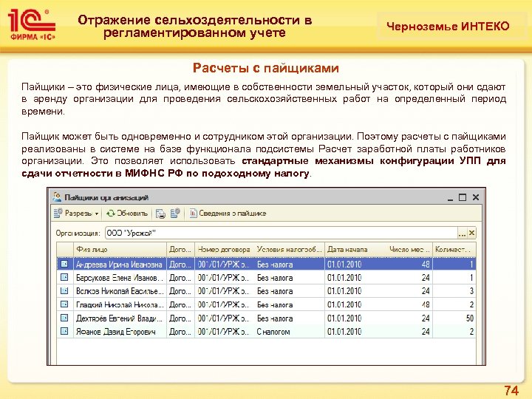Click months value 48 in Гладкий row
The width and height of the screenshot is (532, 399).
[x=426, y=304]
